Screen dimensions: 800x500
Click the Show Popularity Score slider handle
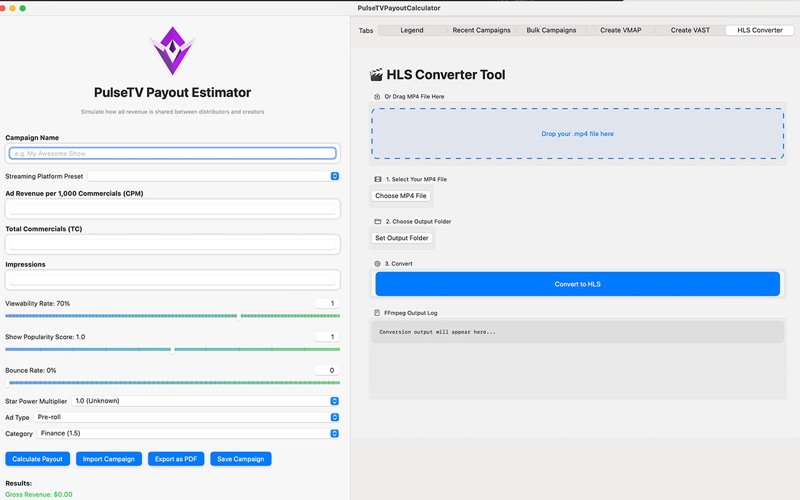[172, 349]
